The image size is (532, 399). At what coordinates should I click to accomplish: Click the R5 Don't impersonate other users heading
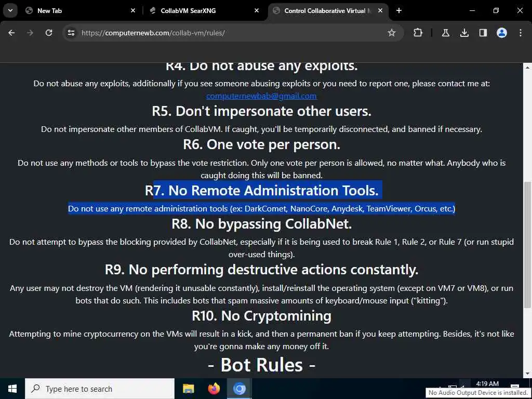coord(262,111)
